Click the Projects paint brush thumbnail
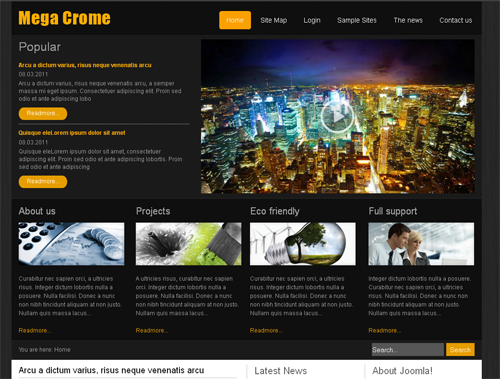The image size is (500, 379). tap(188, 244)
